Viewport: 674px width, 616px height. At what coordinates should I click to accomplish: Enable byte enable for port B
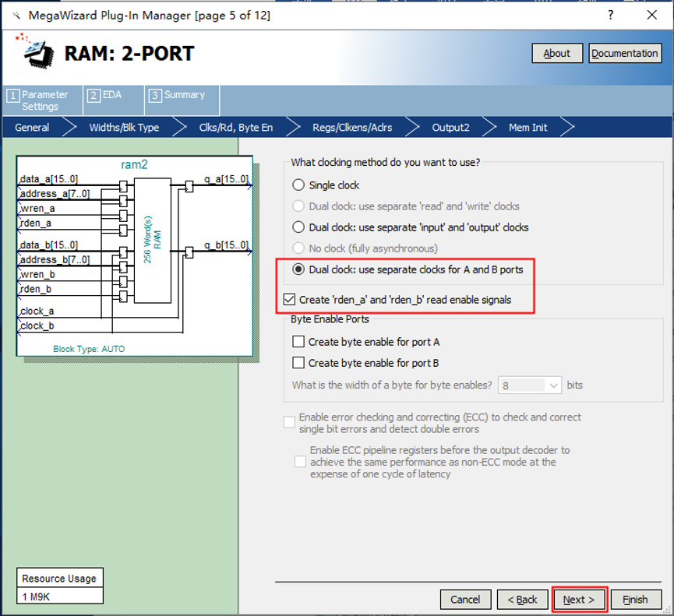pyautogui.click(x=298, y=363)
